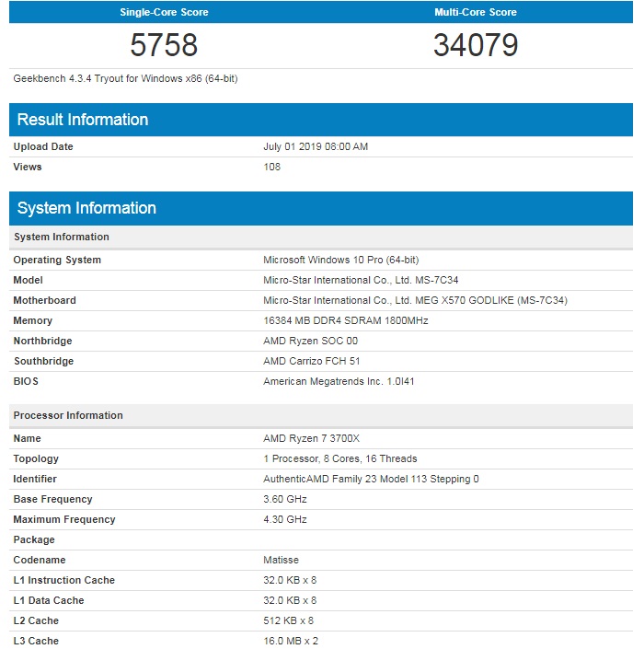Click the blue System Information section header
This screenshot has width=644, height=649.
click(321, 208)
